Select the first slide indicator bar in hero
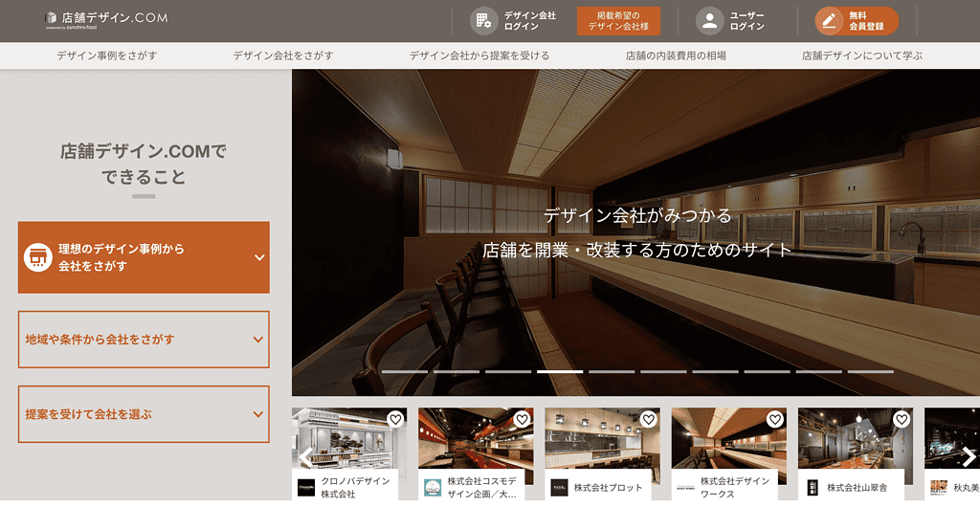 point(404,371)
